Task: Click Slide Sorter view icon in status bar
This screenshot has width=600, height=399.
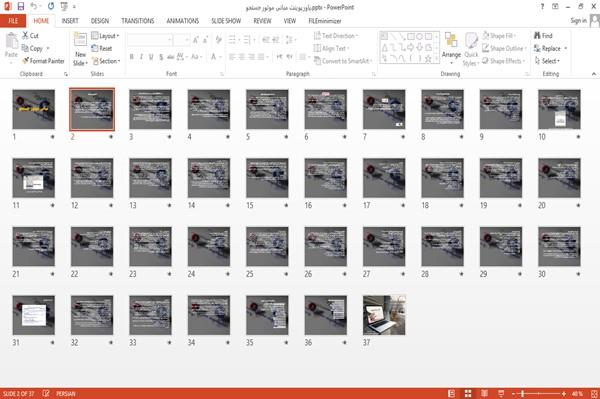Action: 468,393
